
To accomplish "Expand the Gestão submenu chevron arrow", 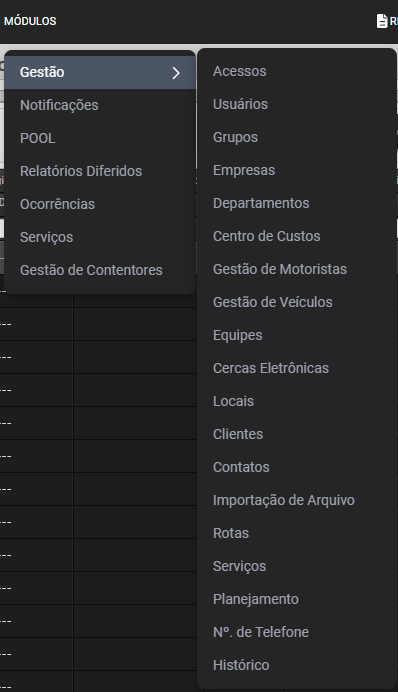I will coord(176,73).
